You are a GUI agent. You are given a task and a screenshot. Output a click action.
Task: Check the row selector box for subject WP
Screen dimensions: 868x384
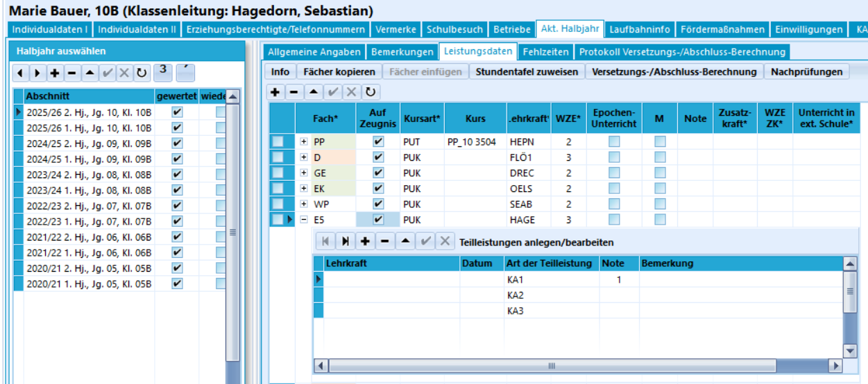coord(277,204)
